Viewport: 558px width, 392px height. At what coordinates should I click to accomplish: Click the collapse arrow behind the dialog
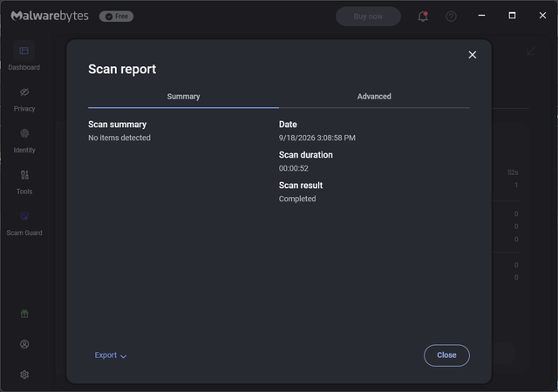point(531,51)
